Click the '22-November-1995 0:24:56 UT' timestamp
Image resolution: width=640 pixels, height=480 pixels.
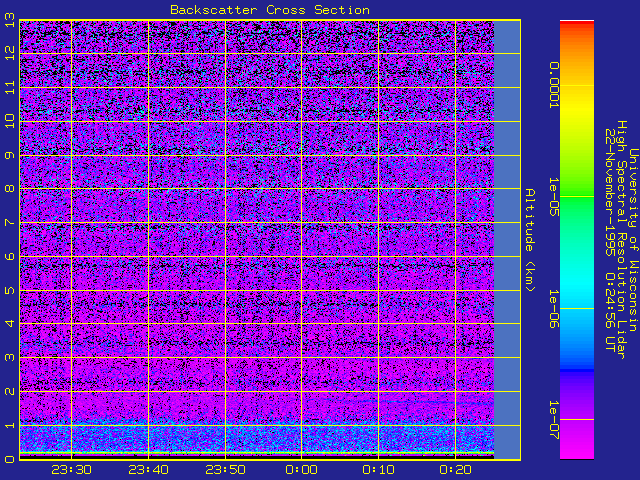point(610,240)
